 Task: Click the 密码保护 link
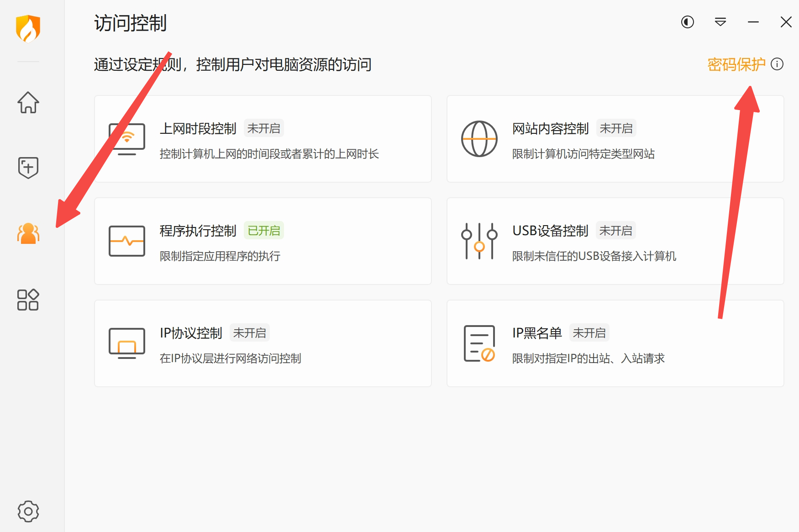click(736, 64)
